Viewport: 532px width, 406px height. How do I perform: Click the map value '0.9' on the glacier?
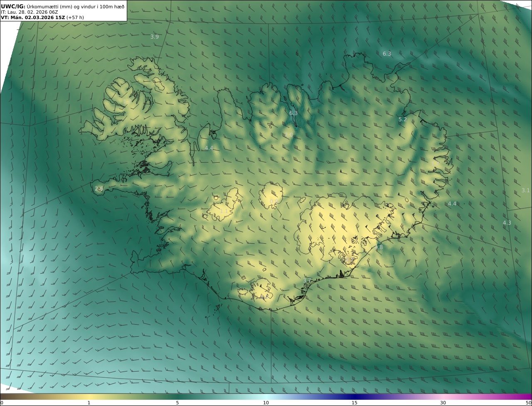[x=274, y=202]
